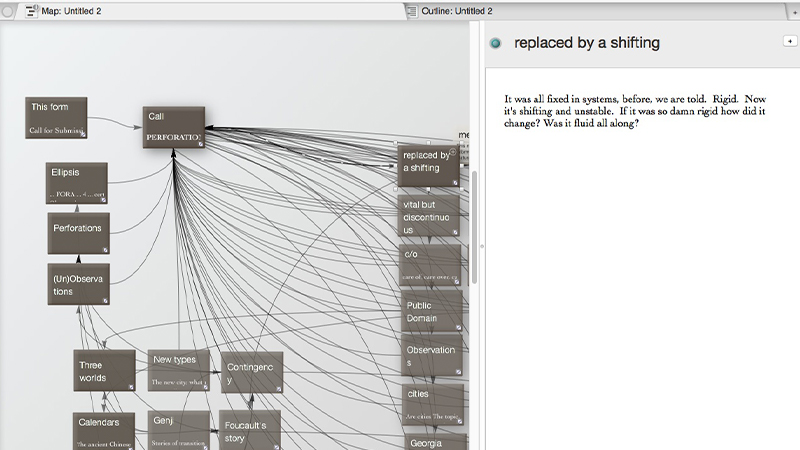Click the info circle on the selected note

453,152
